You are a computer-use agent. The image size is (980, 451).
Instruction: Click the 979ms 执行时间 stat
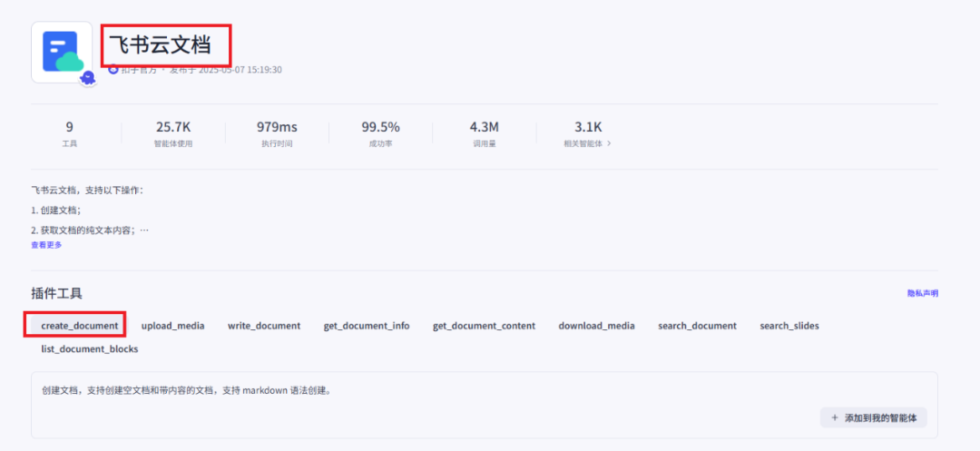tap(277, 133)
